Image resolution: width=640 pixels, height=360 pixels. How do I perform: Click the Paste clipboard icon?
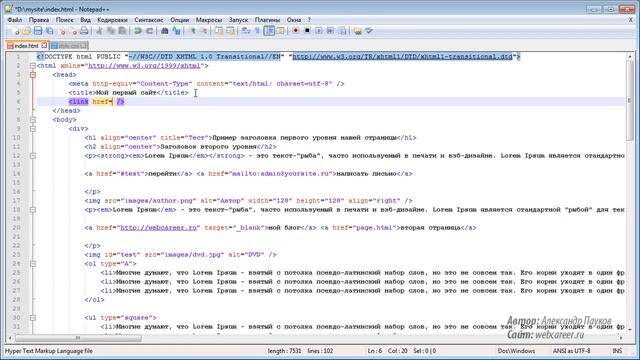(x=122, y=31)
